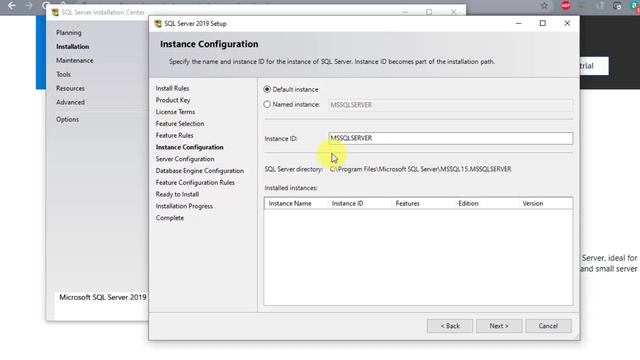Click the Instance ID input field
This screenshot has width=640, height=360.
[450, 138]
